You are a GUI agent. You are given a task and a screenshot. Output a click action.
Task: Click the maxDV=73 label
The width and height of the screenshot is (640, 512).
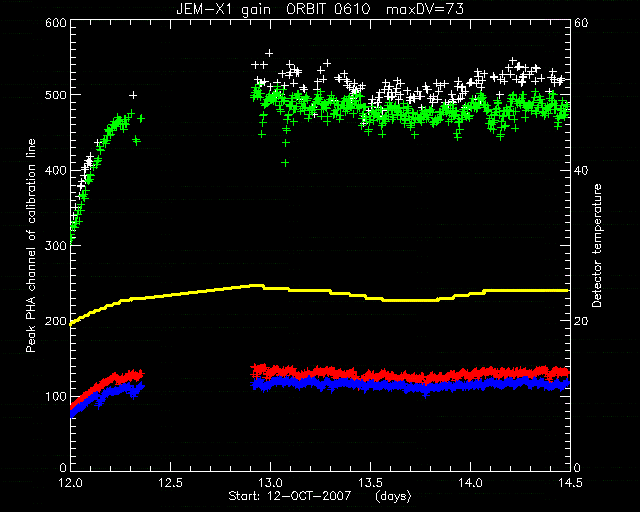pos(425,9)
